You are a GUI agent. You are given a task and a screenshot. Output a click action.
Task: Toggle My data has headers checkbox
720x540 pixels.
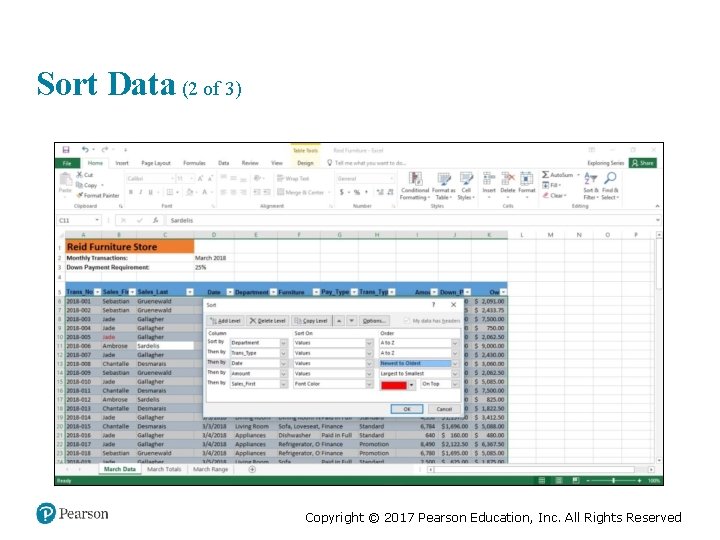coord(406,321)
